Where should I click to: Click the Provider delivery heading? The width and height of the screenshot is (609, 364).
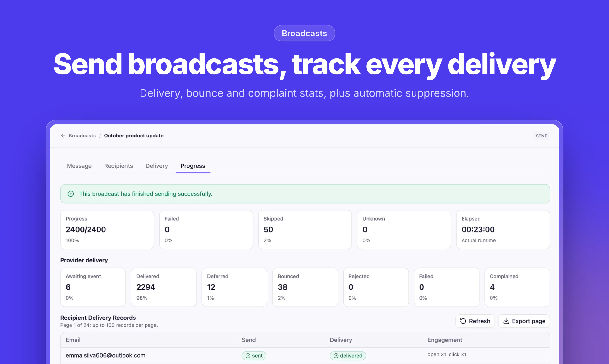pos(84,260)
